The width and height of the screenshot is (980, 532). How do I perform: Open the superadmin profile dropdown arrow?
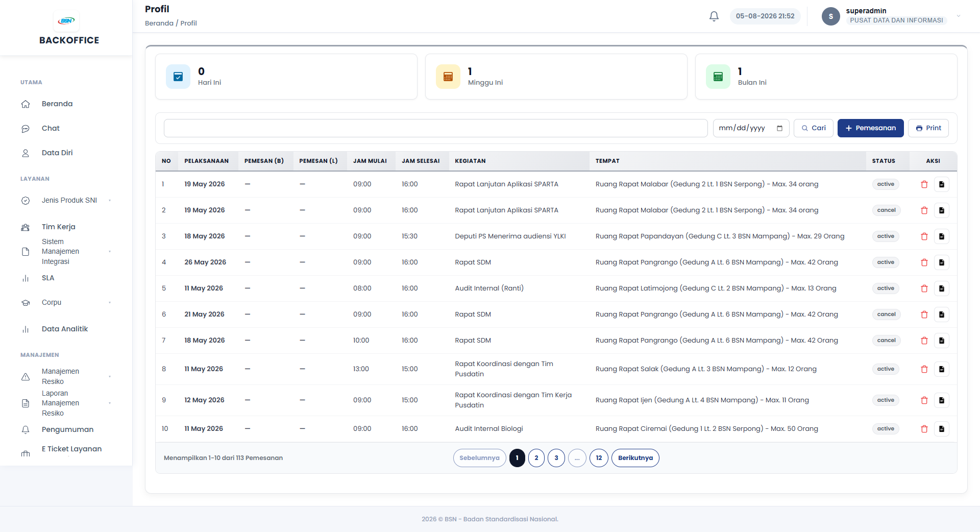[959, 16]
